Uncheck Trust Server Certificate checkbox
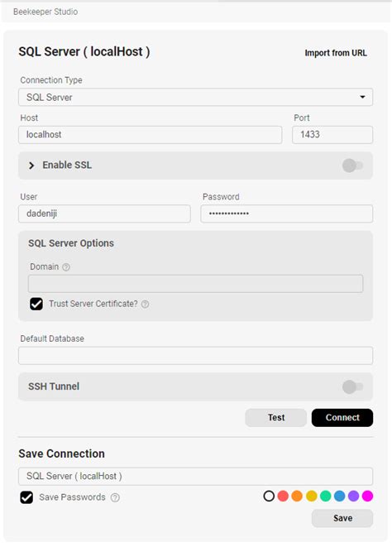 [36, 304]
